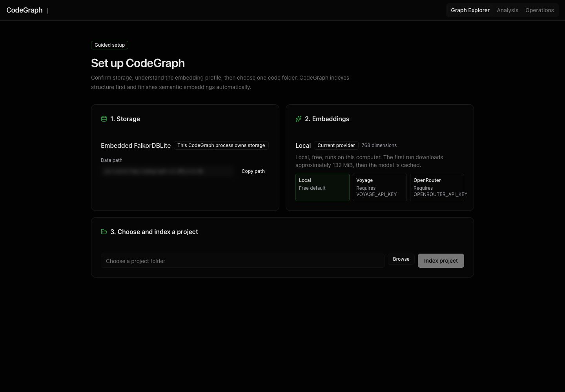The height and width of the screenshot is (392, 565).
Task: Click the Set up CodeGraph heading
Action: pos(138,63)
